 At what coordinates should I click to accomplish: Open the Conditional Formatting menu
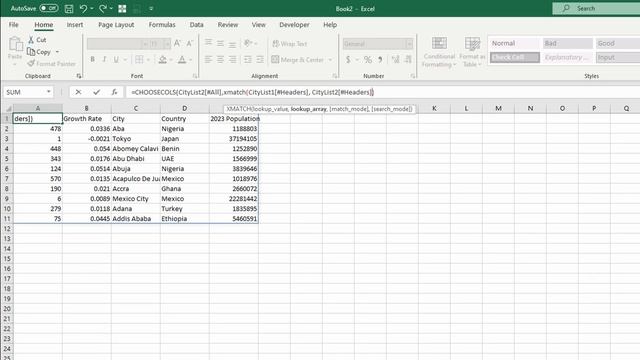tap(439, 52)
